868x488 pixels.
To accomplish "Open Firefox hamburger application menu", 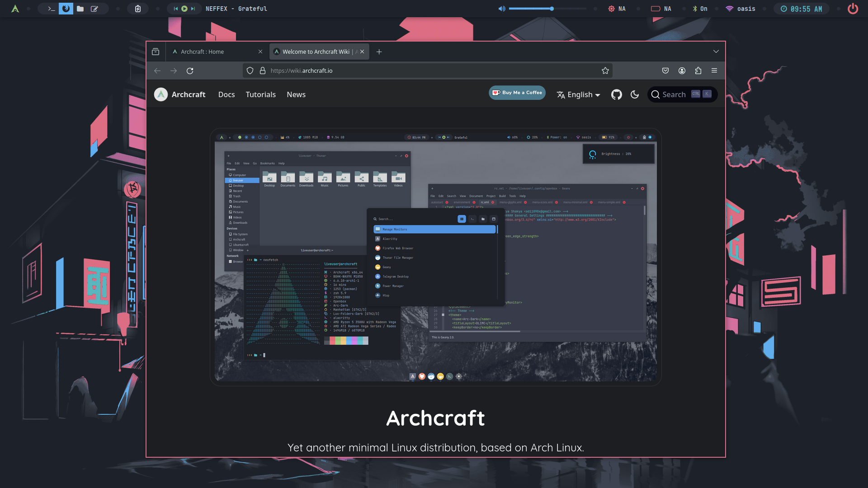I will [x=714, y=70].
